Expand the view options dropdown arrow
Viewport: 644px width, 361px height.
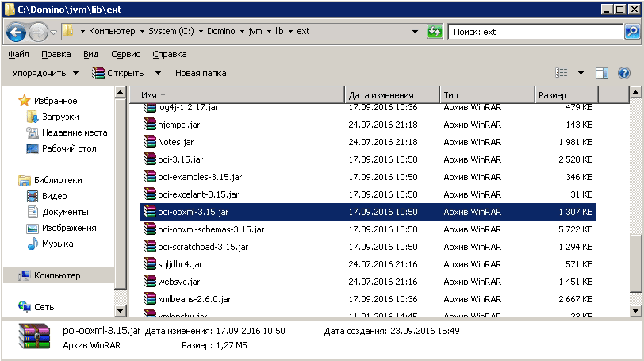pos(581,73)
